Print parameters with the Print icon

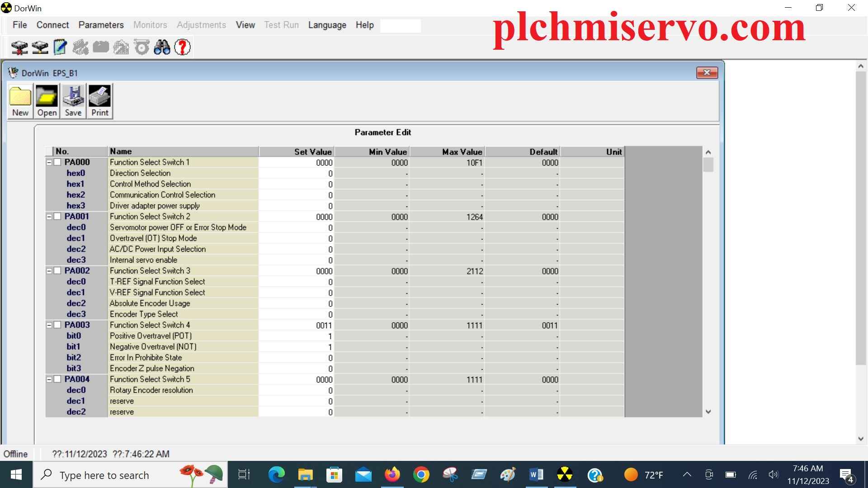click(99, 101)
